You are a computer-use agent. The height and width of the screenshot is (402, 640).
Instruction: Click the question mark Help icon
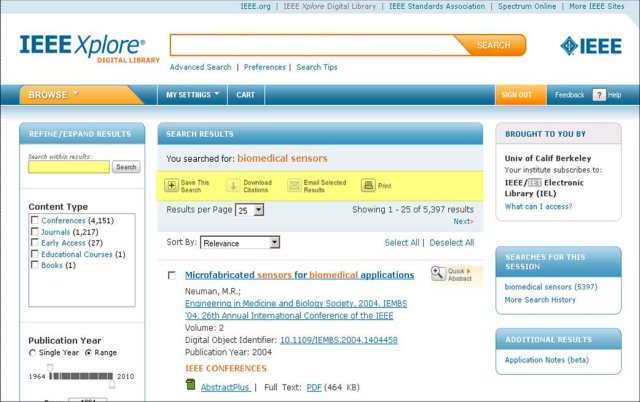pos(599,95)
